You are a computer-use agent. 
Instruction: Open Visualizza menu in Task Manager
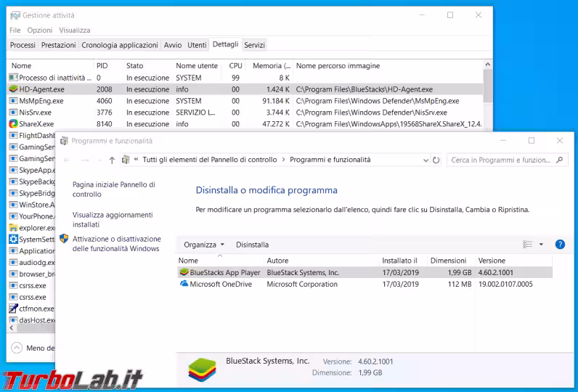[75, 30]
